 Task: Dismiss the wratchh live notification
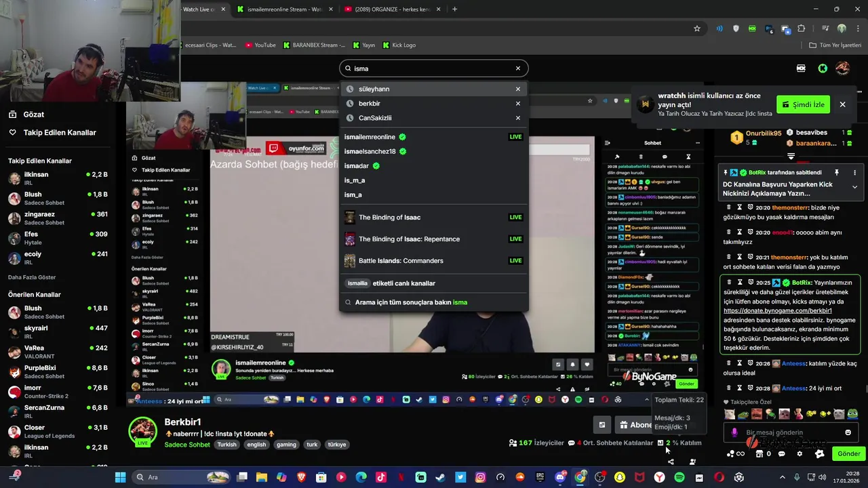point(842,104)
